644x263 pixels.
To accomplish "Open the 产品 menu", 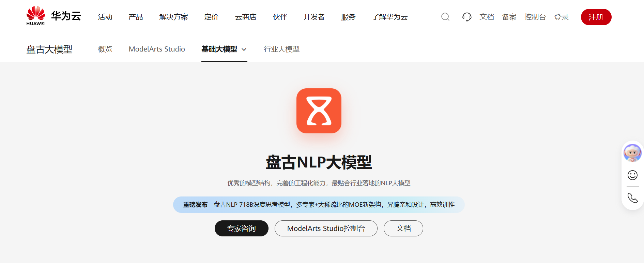I will 136,17.
